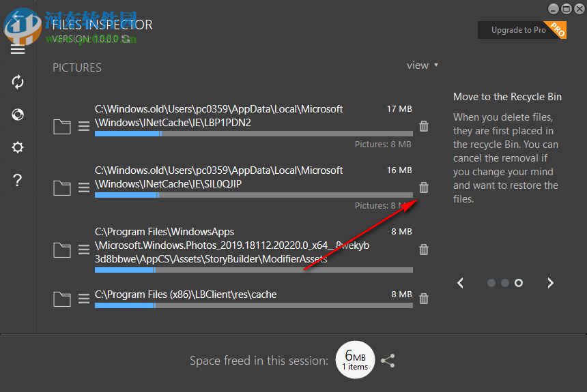Delete LBClient cache folder via trash icon

(424, 299)
